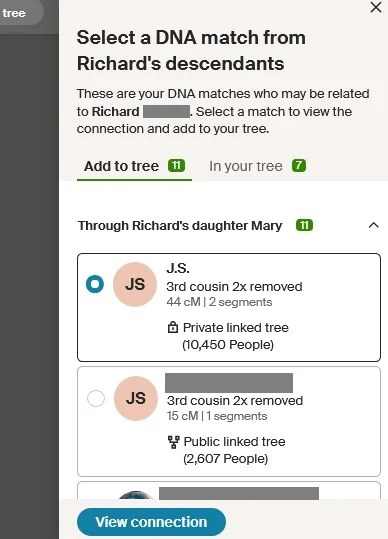Click the partially visible third match photo
This screenshot has height=539, width=388.
point(136,495)
